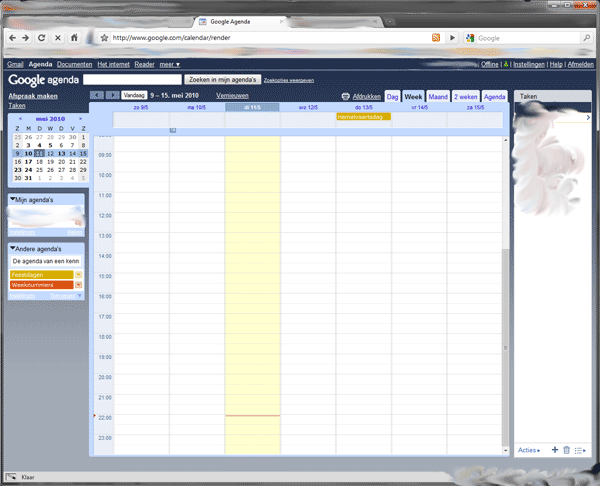Switch to Dag view tab
600x486 pixels.
click(392, 97)
